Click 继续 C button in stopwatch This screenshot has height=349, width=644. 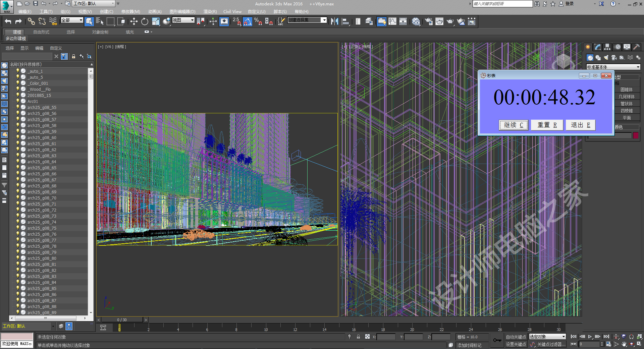click(513, 125)
